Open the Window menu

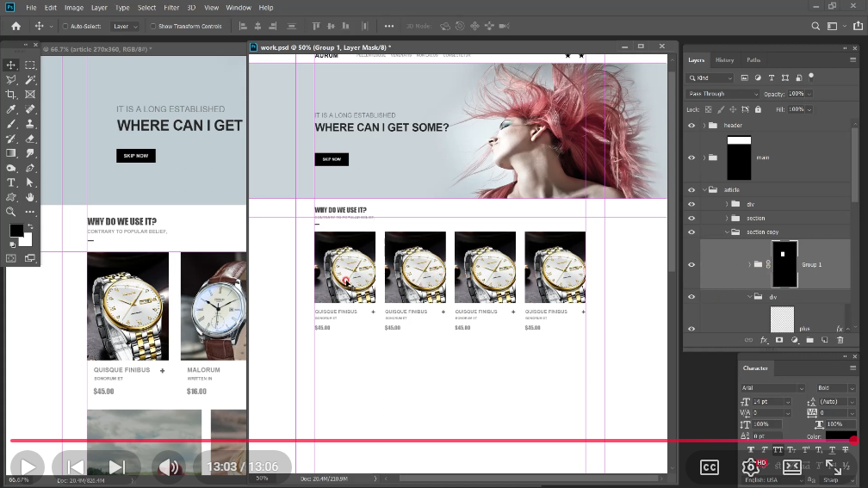pyautogui.click(x=239, y=8)
